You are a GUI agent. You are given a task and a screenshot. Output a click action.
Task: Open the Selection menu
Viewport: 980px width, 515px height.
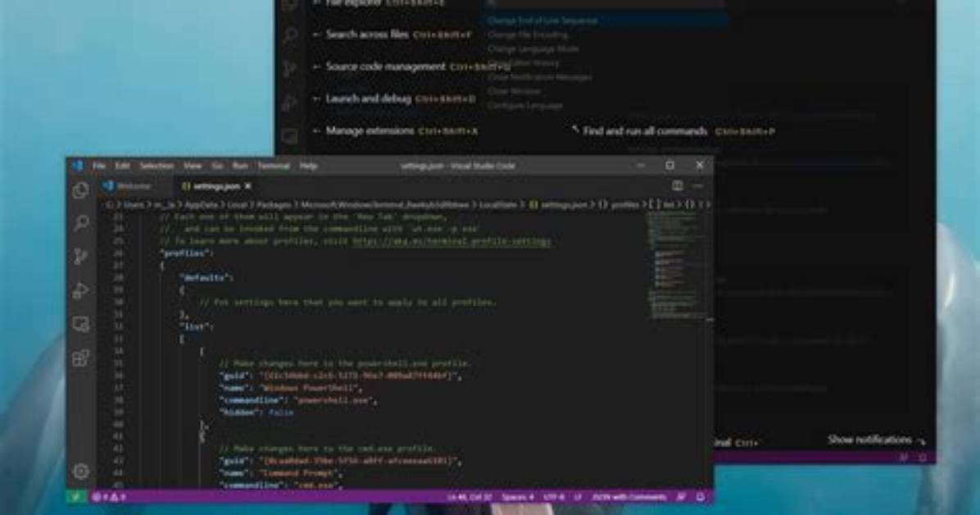pyautogui.click(x=157, y=166)
